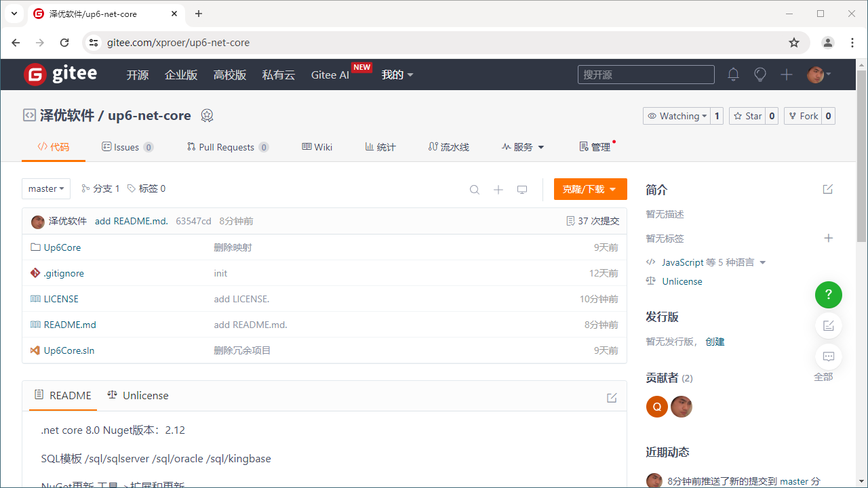Expand the 克隆/下载 dropdown button
Screen dimensions: 868x488
[590, 189]
